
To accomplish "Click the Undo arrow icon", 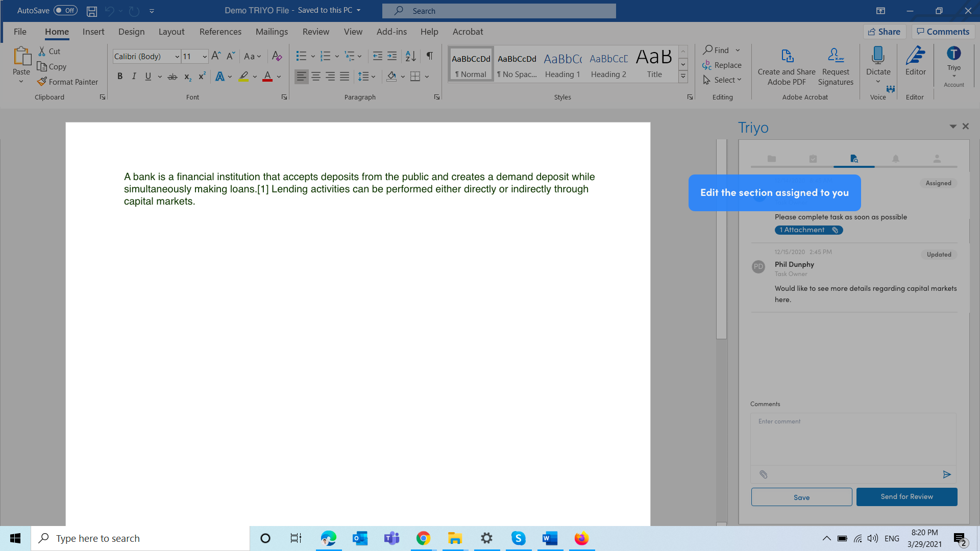I will [109, 11].
